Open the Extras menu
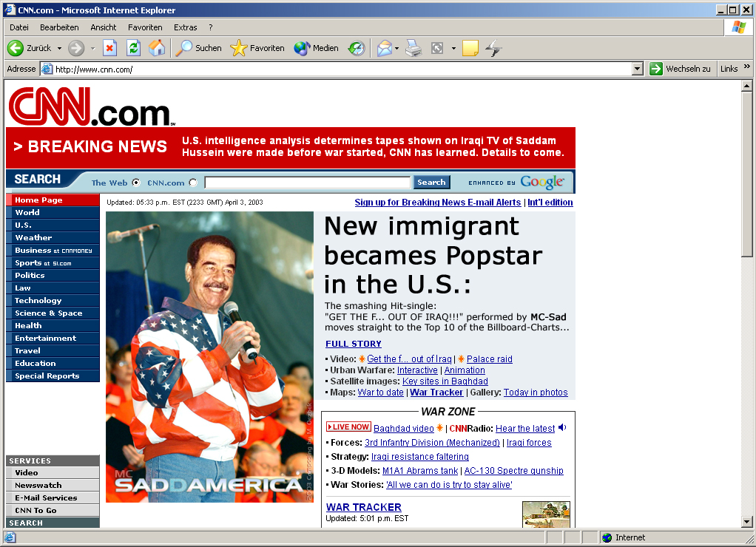 pos(186,27)
